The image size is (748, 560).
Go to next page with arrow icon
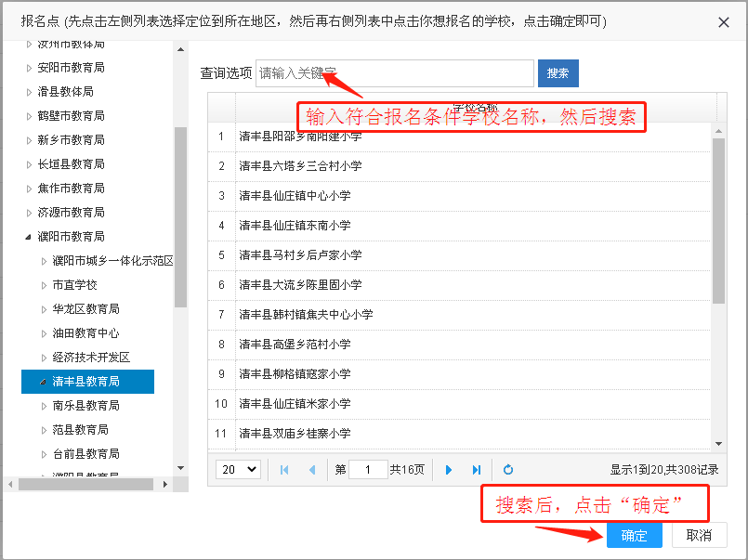[449, 469]
